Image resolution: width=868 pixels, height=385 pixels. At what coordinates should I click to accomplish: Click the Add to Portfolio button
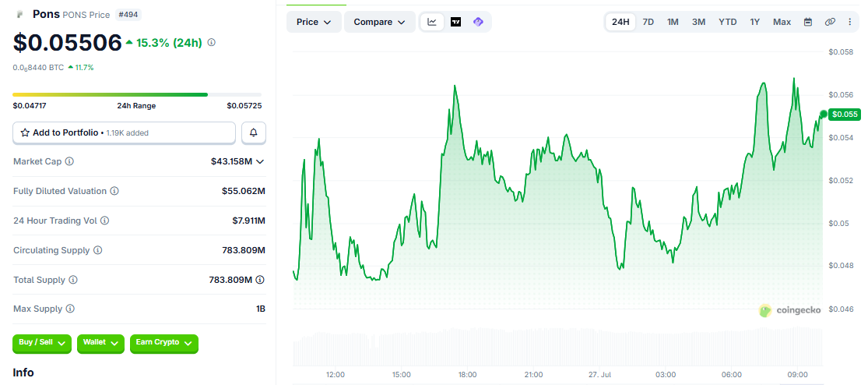pyautogui.click(x=124, y=133)
